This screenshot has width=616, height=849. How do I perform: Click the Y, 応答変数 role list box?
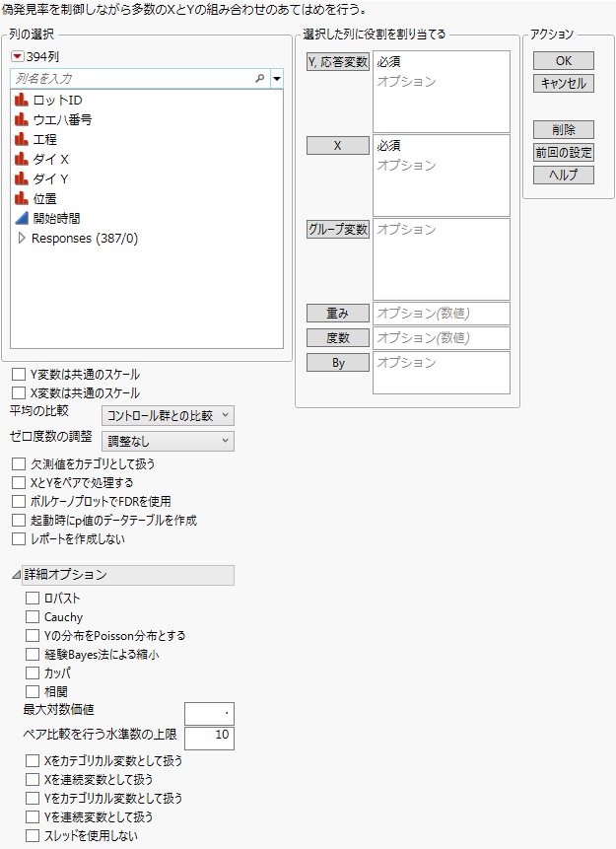[x=442, y=92]
